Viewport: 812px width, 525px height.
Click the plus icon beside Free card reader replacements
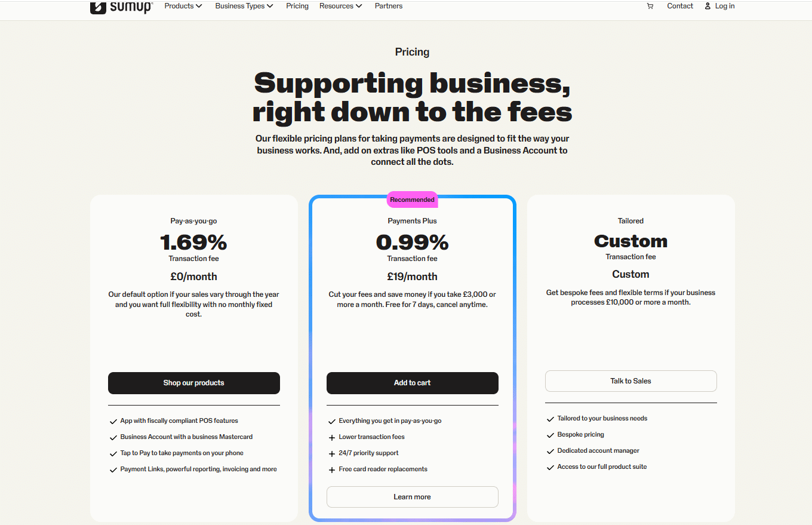pos(332,469)
